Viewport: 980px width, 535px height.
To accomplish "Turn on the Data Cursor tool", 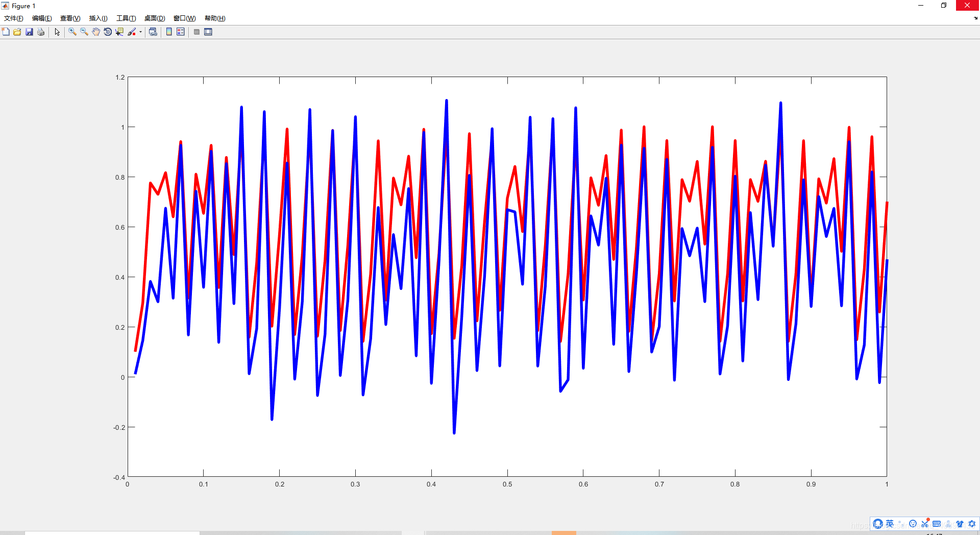I will (x=119, y=32).
